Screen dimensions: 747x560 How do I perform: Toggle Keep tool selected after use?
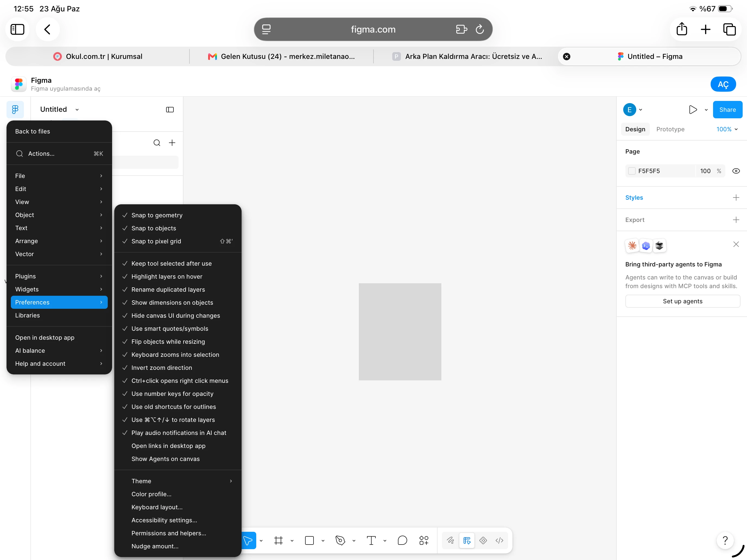click(x=178, y=264)
